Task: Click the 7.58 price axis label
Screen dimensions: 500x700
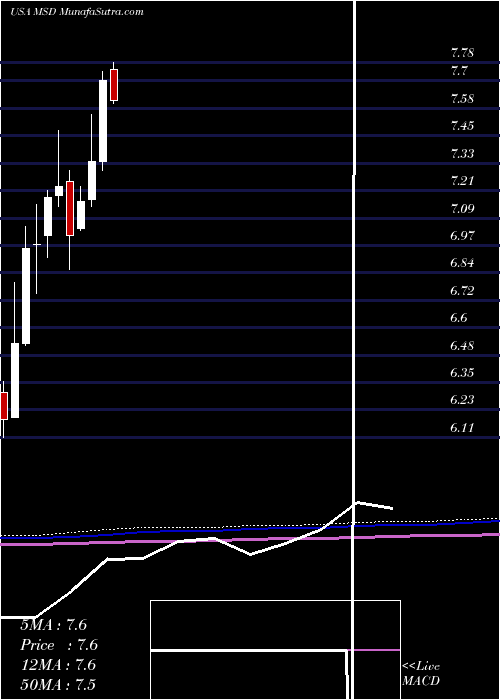Action: (462, 99)
